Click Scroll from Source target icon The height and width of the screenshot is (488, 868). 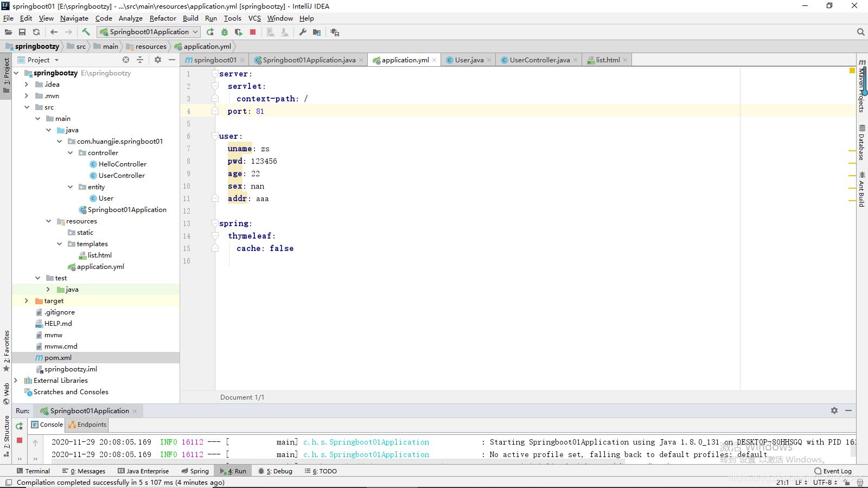pyautogui.click(x=126, y=60)
